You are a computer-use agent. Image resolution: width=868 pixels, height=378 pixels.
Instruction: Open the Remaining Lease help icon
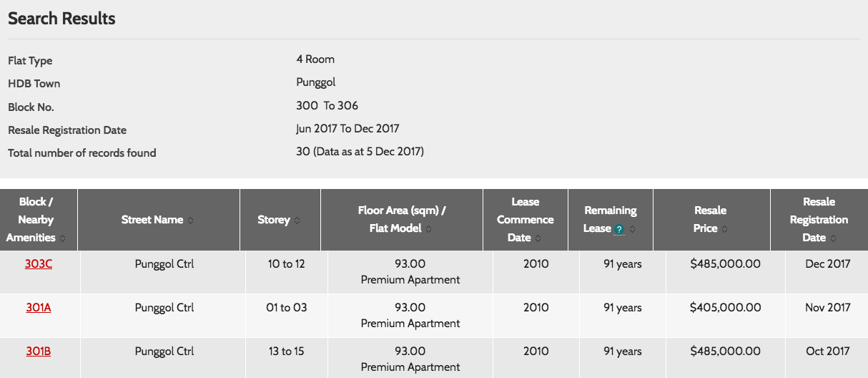click(619, 229)
